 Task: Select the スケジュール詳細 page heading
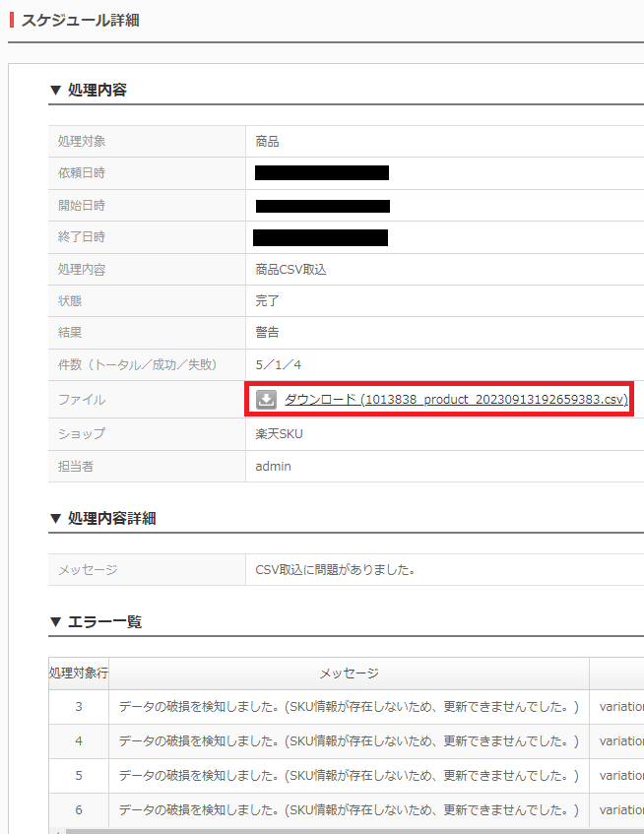click(x=81, y=21)
